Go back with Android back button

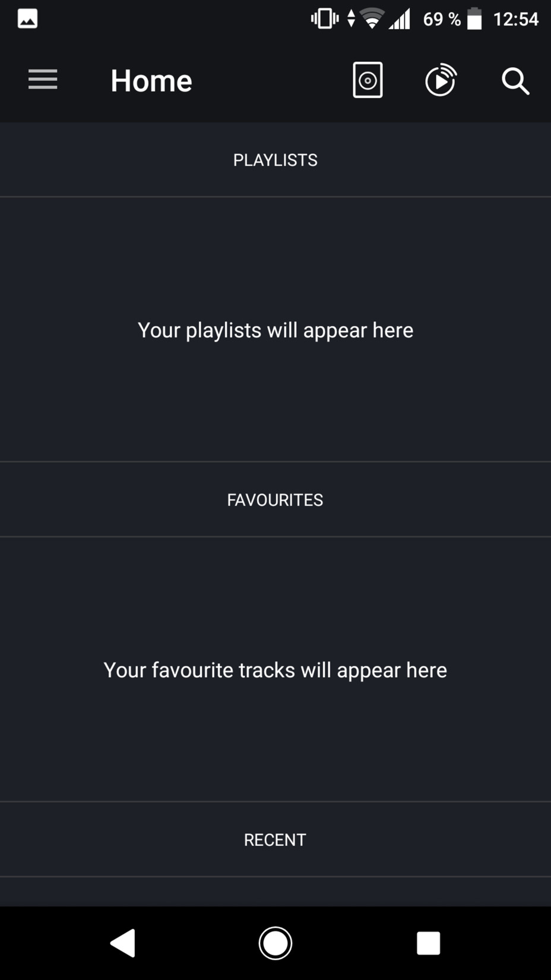[123, 943]
